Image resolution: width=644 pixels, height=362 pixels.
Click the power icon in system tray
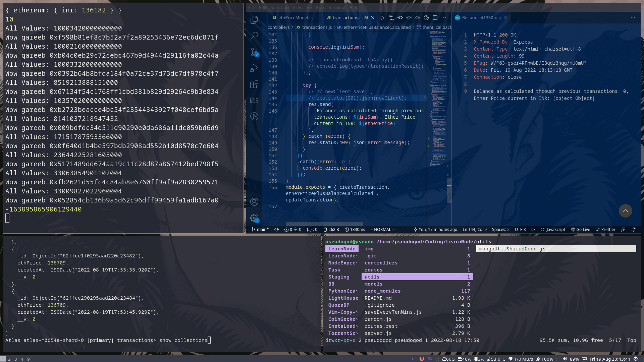pyautogui.click(x=635, y=359)
